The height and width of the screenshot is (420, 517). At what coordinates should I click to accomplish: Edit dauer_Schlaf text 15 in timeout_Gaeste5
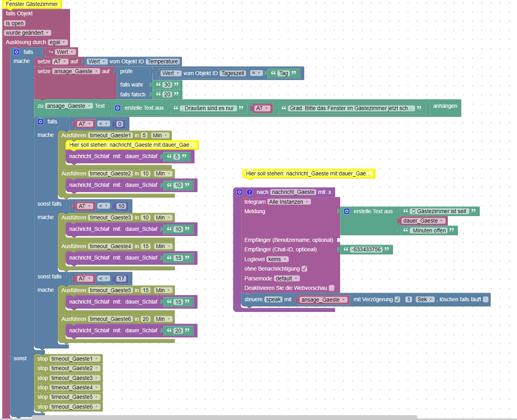[178, 302]
